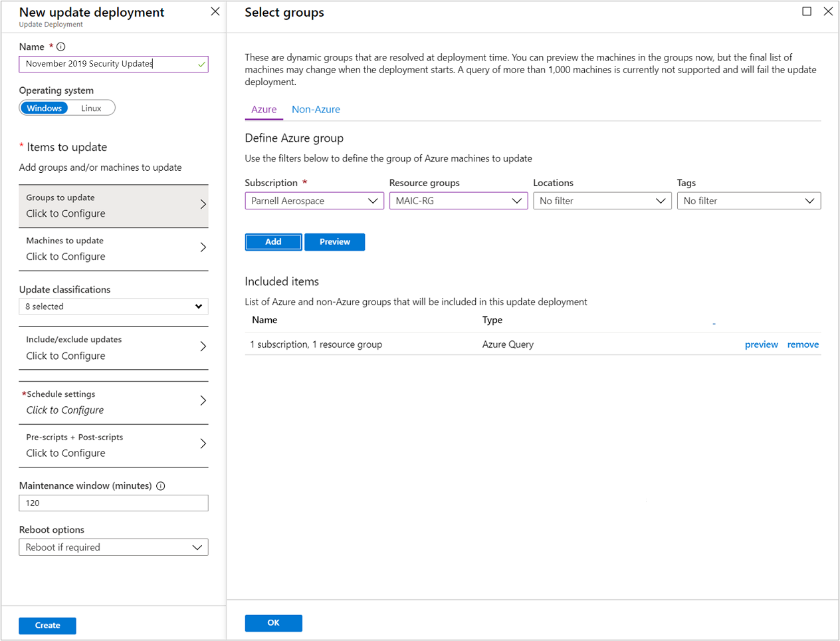Viewport: 840px width, 641px height.
Task: Open Pre-scripts + Post-scripts chevron arrow
Action: pos(203,444)
